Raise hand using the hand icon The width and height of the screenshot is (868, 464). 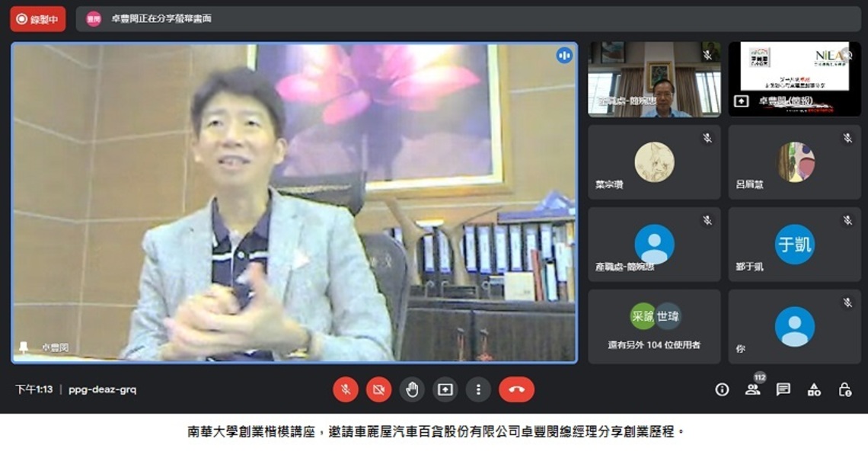(x=412, y=390)
